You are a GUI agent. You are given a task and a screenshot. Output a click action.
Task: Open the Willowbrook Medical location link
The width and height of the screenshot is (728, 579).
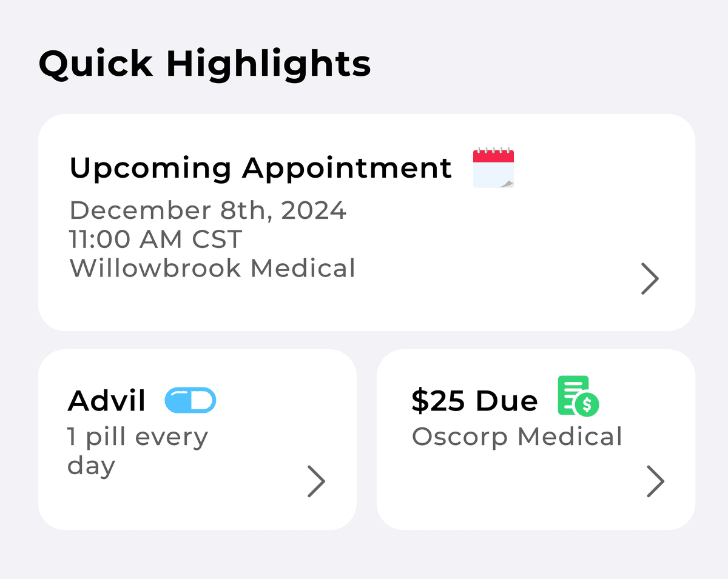coord(212,268)
